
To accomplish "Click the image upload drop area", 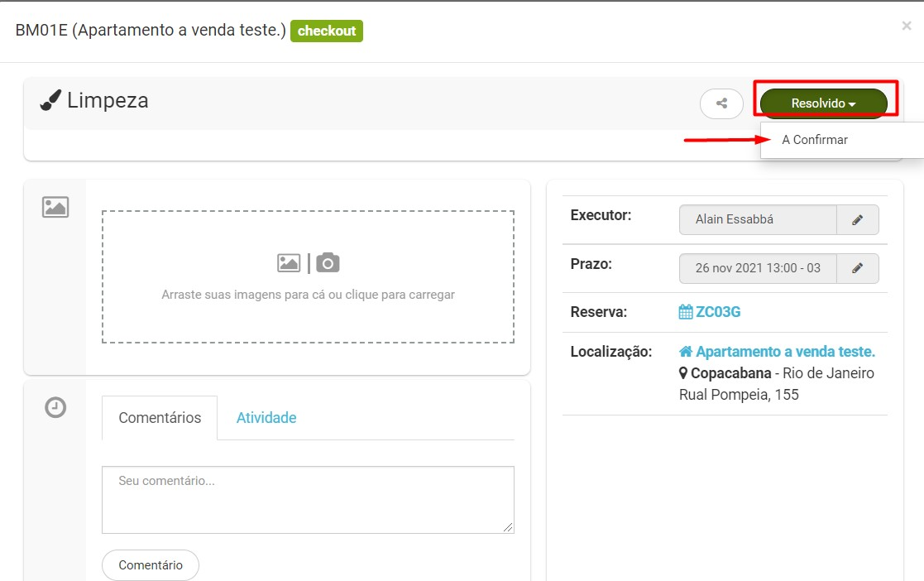I will coord(308,276).
